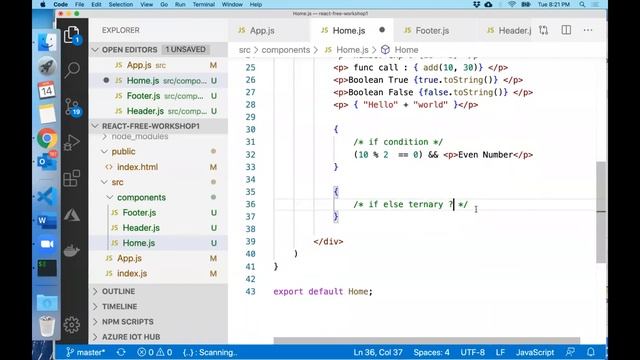Click master branch in status bar
This screenshot has height=360, width=640.
tap(86, 352)
